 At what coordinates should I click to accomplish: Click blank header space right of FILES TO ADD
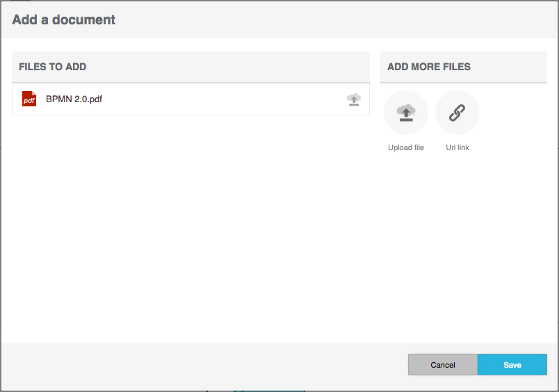[229, 67]
